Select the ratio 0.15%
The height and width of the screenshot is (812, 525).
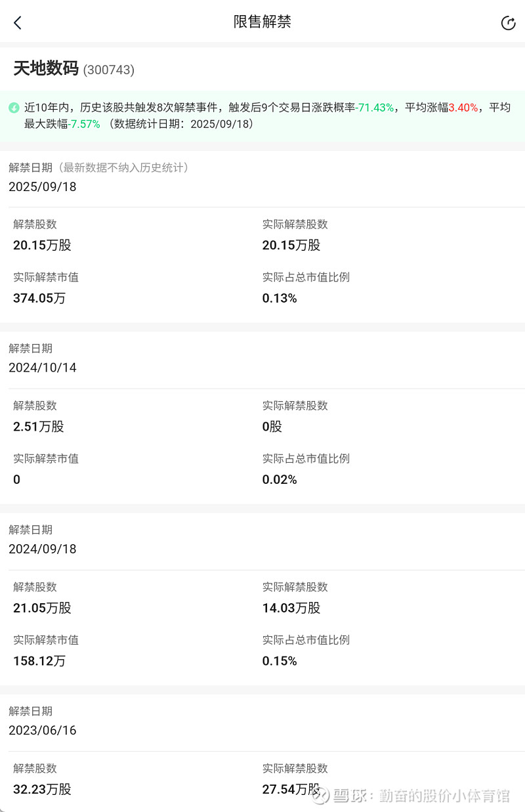click(x=280, y=661)
